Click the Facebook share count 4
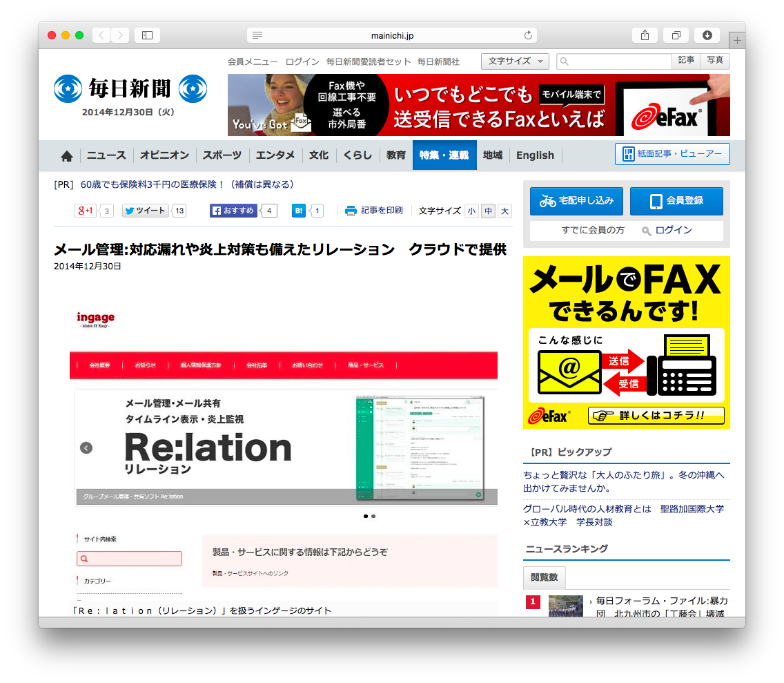This screenshot has width=784, height=683. click(x=269, y=211)
